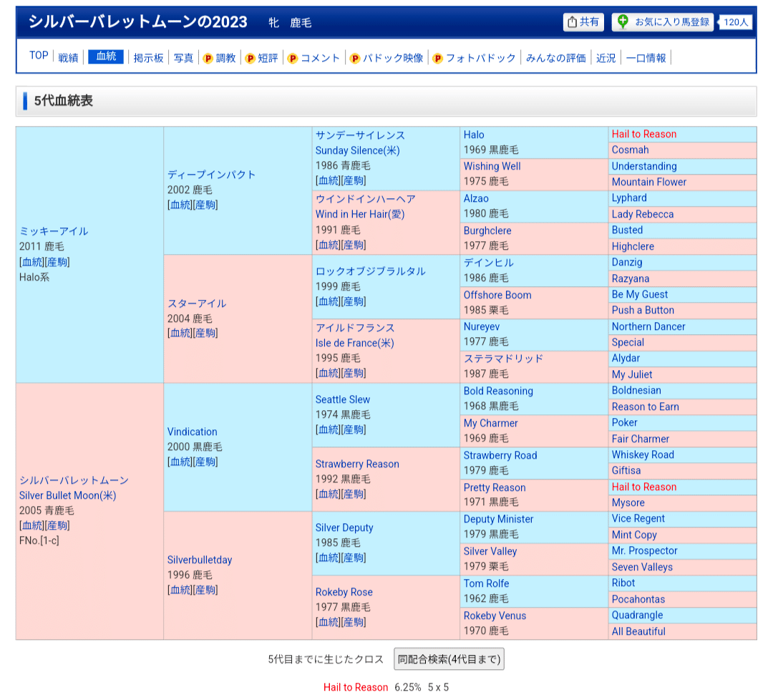
Task: Click Ribot link
Action: [623, 583]
